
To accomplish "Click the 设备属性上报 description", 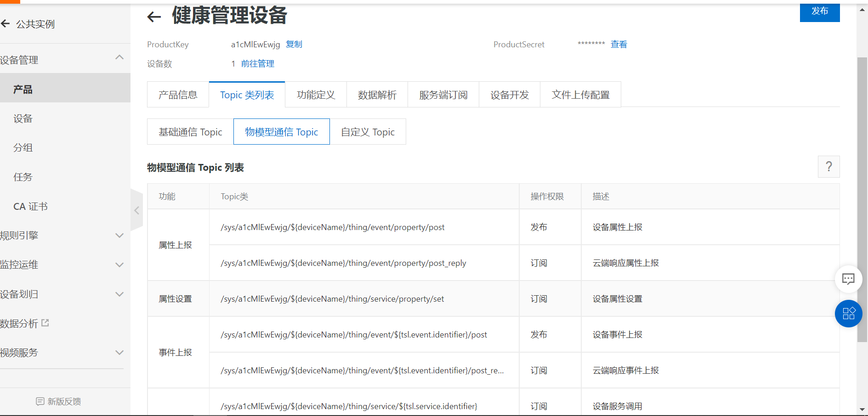I will pyautogui.click(x=618, y=227).
